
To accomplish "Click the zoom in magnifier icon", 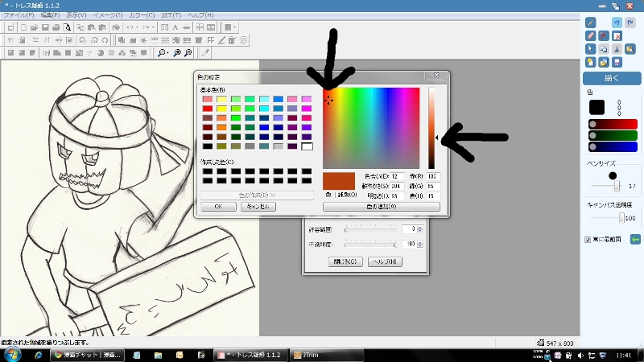I will [177, 52].
